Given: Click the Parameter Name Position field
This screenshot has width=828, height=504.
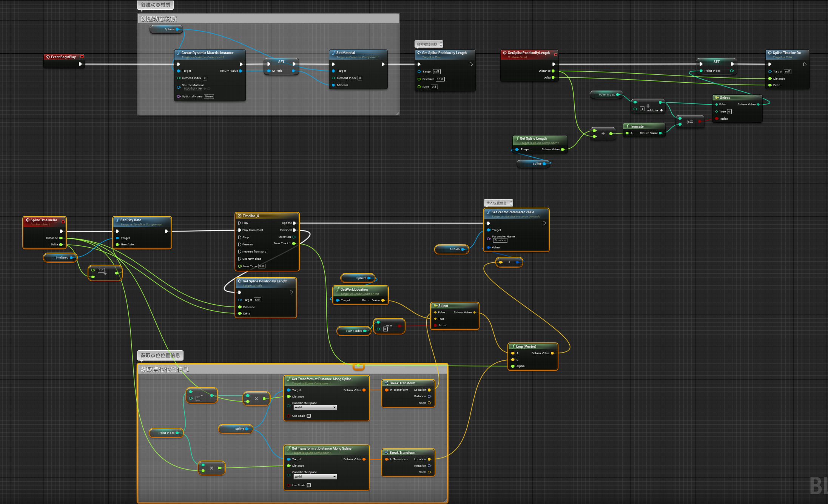Looking at the screenshot, I should (500, 240).
